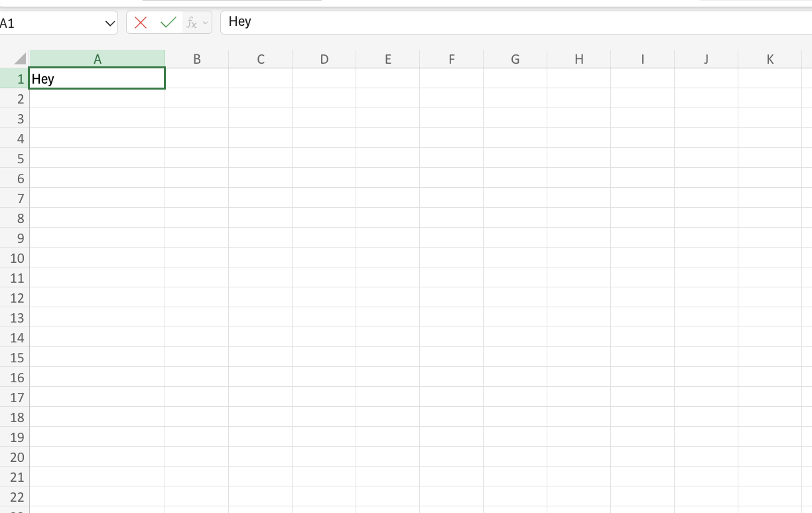Select cell D5 in the grid
This screenshot has height=513, width=812.
324,159
